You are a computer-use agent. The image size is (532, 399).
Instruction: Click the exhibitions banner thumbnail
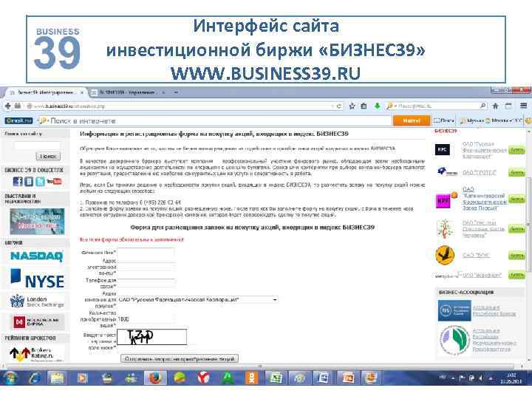pos(37,222)
